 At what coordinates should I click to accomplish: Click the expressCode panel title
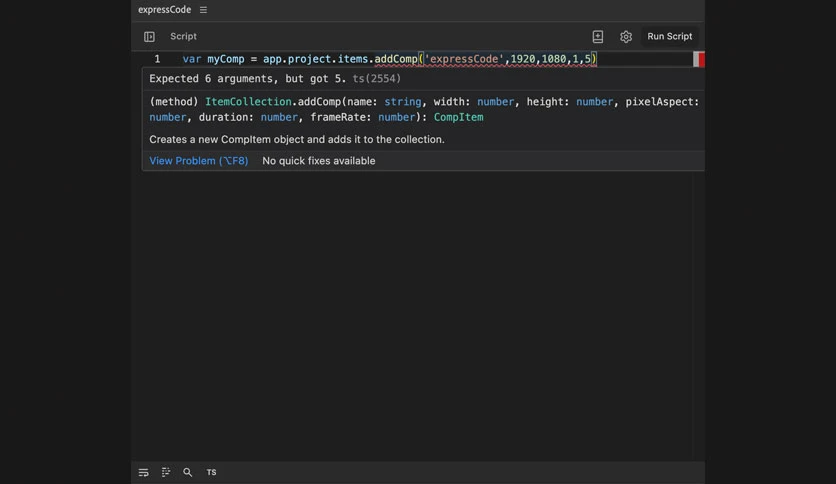[x=164, y=10]
